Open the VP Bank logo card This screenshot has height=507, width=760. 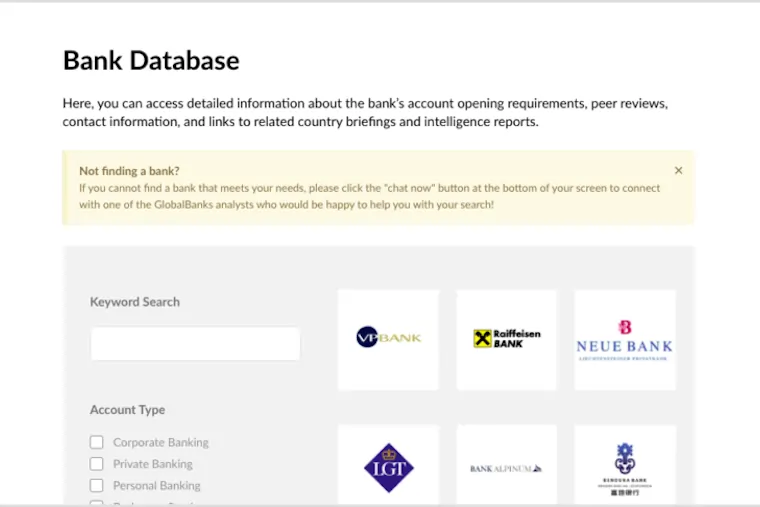pyautogui.click(x=388, y=340)
